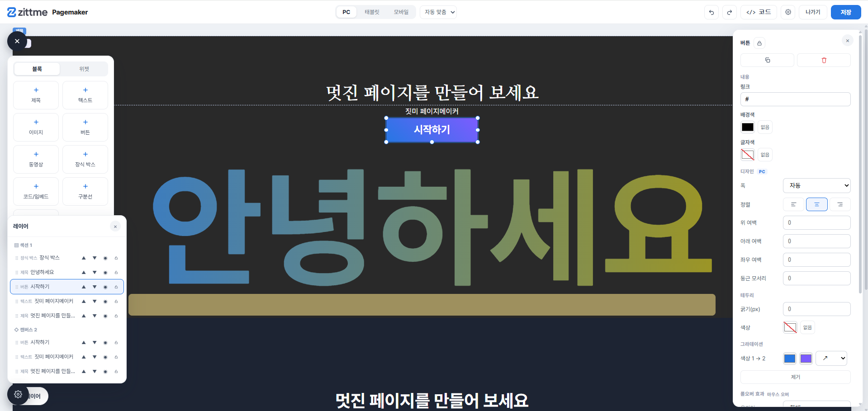
Task: Select center alignment icon
Action: point(816,204)
